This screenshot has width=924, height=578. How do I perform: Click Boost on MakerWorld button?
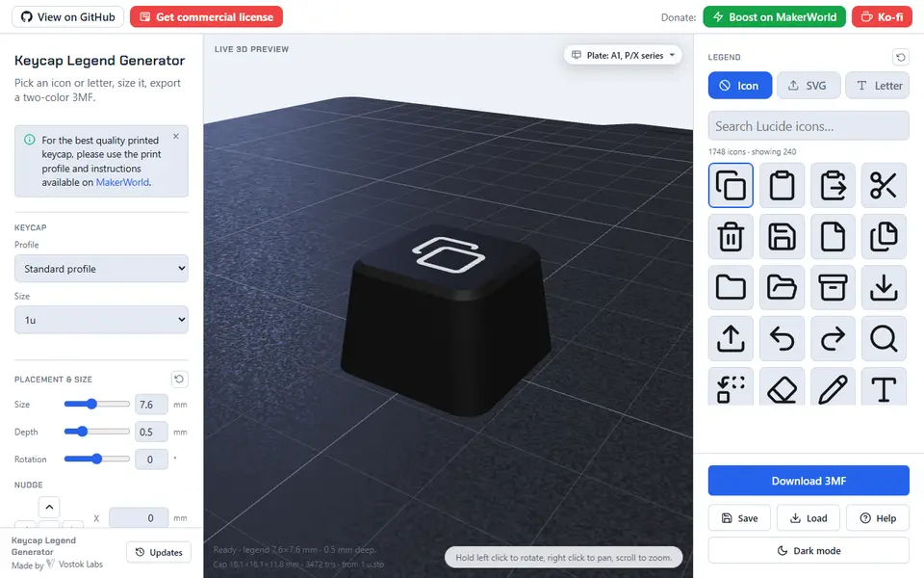(x=774, y=16)
